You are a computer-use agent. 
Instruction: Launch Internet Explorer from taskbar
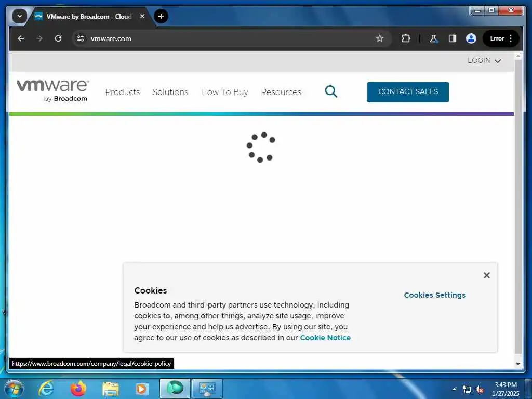pos(46,389)
